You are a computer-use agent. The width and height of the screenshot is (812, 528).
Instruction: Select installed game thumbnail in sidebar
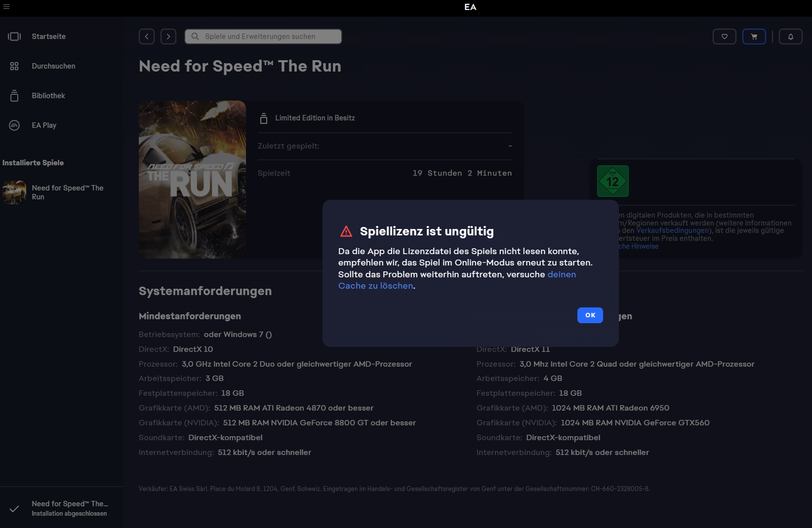14,192
